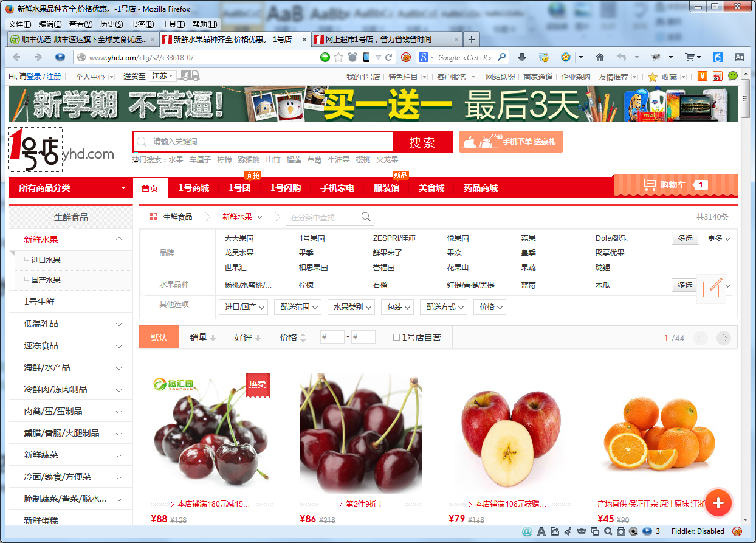Viewport: 756px width, 543px height.
Task: Click the letter A icon in status bar
Action: 541,531
